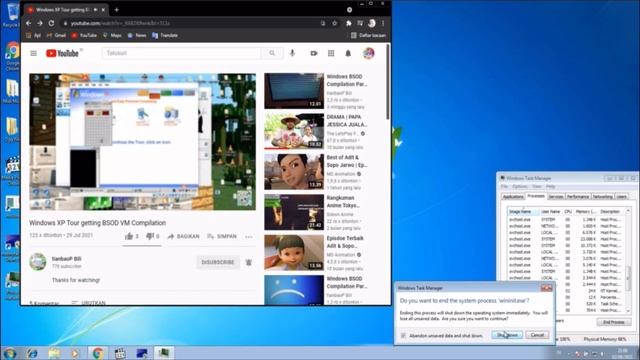Screen dimensions: 640x360
Task: Go forward in Chrome
Action: [40, 23]
